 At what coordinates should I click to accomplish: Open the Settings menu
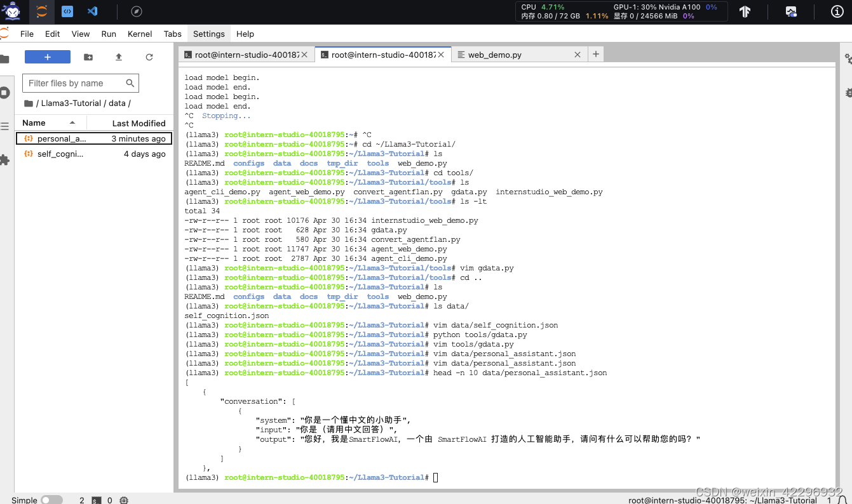(x=208, y=34)
